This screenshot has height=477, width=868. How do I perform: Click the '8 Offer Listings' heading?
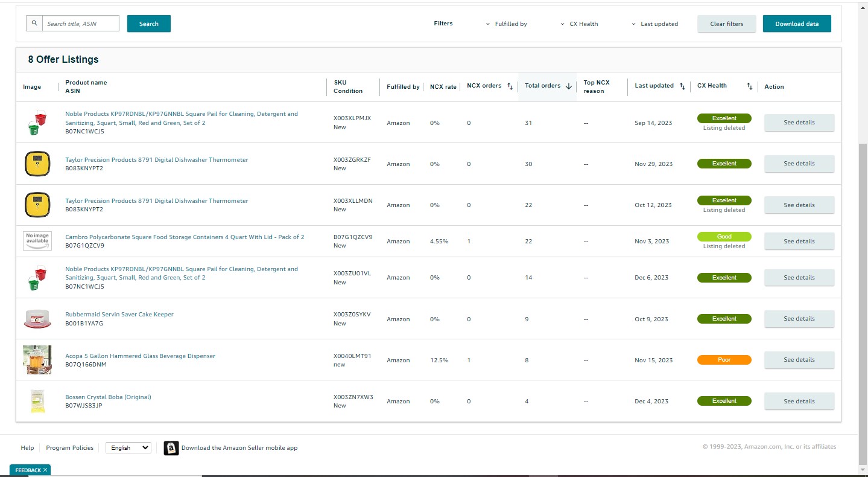tap(63, 59)
